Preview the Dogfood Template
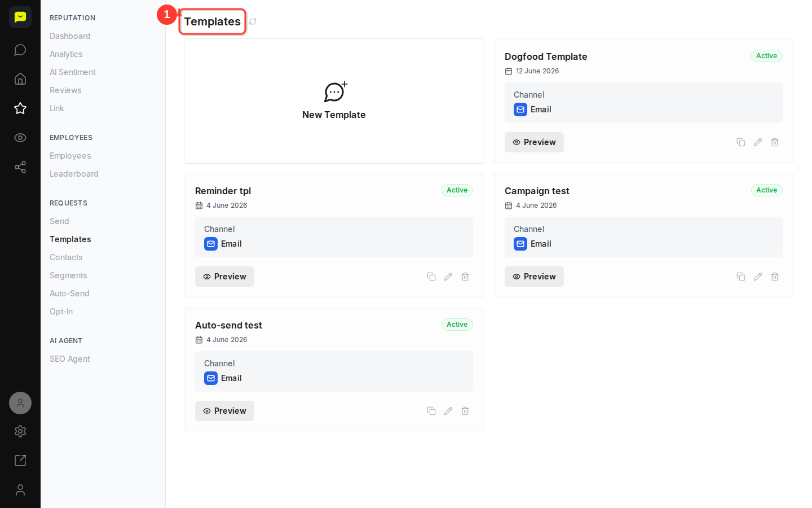Viewport: 812px width, 508px height. [x=534, y=142]
